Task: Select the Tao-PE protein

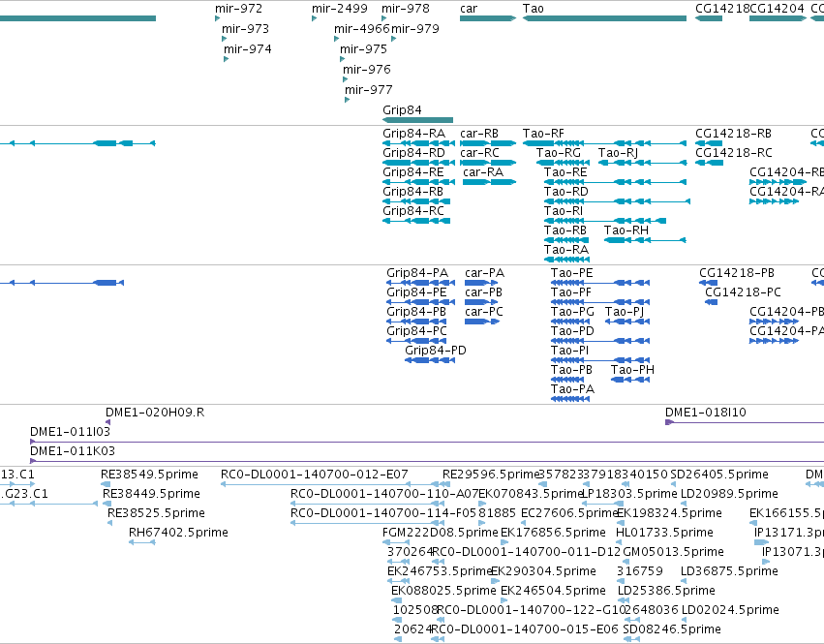Action: pyautogui.click(x=600, y=283)
